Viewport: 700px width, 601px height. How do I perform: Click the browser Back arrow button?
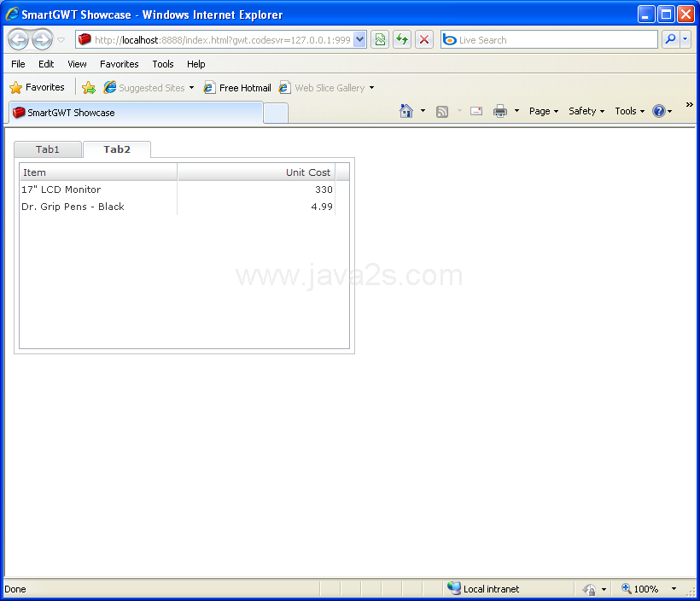pos(18,40)
